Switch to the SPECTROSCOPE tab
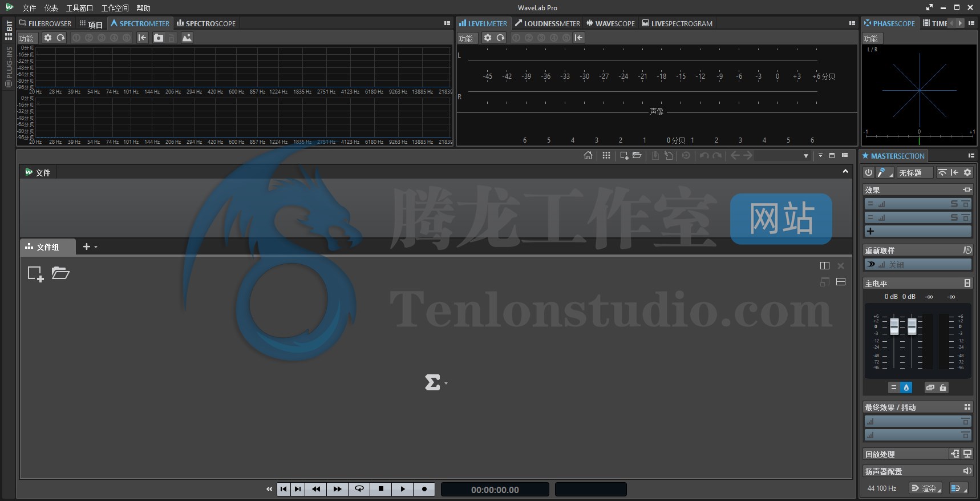This screenshot has height=501, width=980. pyautogui.click(x=206, y=23)
